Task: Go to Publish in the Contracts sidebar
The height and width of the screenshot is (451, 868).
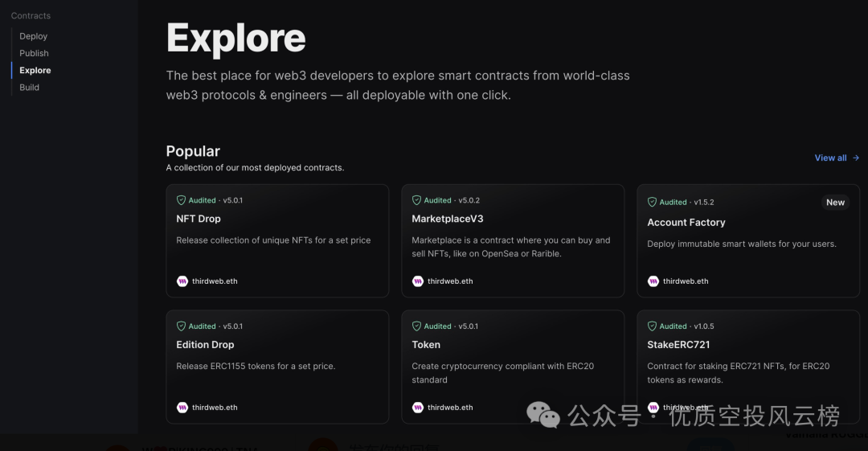Action: click(34, 53)
